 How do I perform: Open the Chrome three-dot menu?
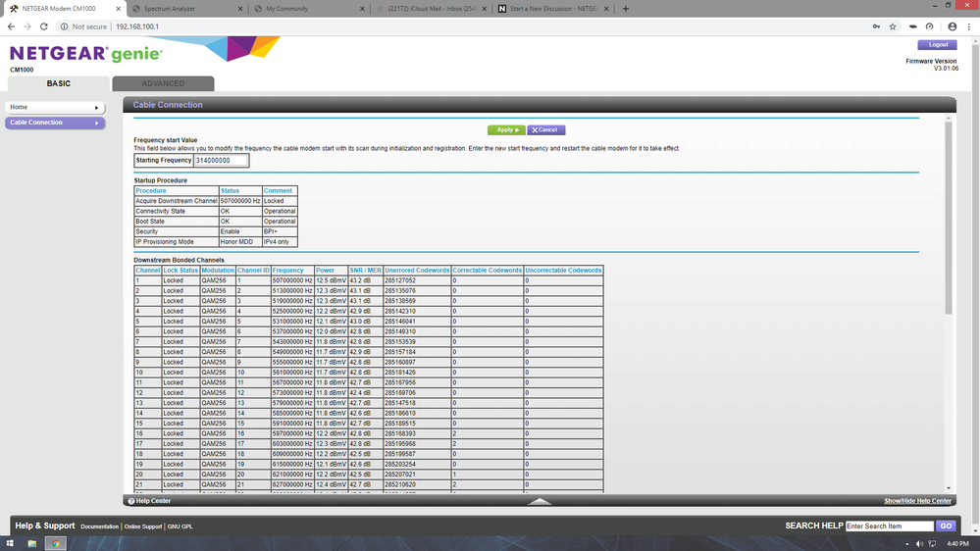click(969, 26)
